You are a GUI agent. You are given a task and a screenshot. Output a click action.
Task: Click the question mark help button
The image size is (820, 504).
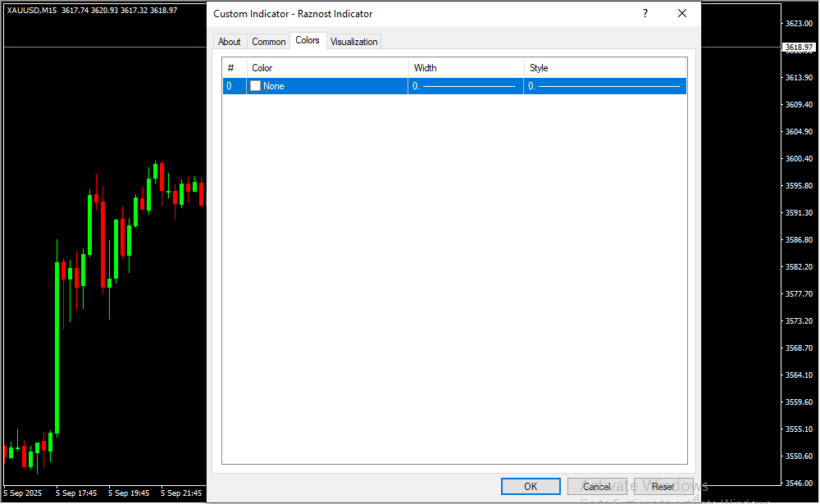pyautogui.click(x=645, y=14)
